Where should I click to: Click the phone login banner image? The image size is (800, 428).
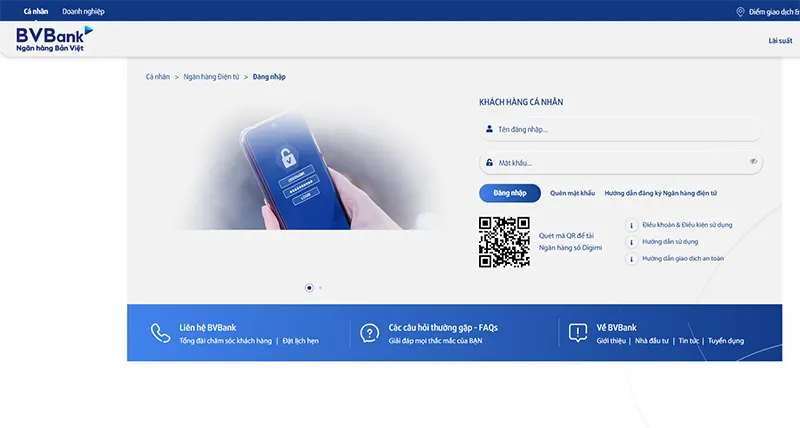309,169
